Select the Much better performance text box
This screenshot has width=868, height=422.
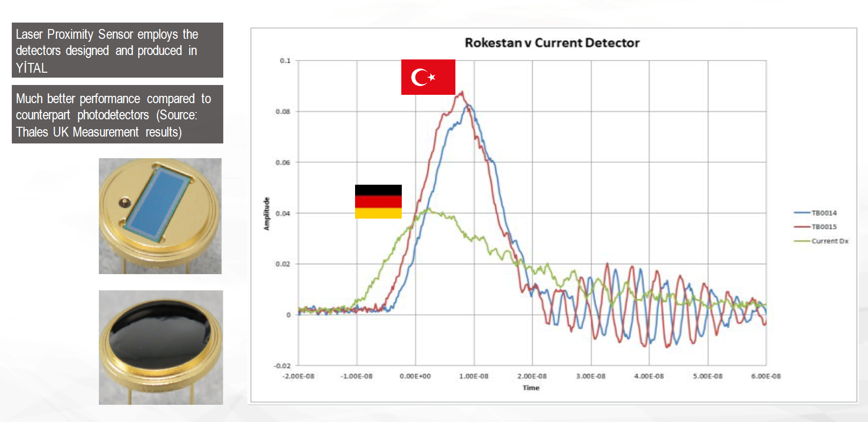click(x=117, y=114)
